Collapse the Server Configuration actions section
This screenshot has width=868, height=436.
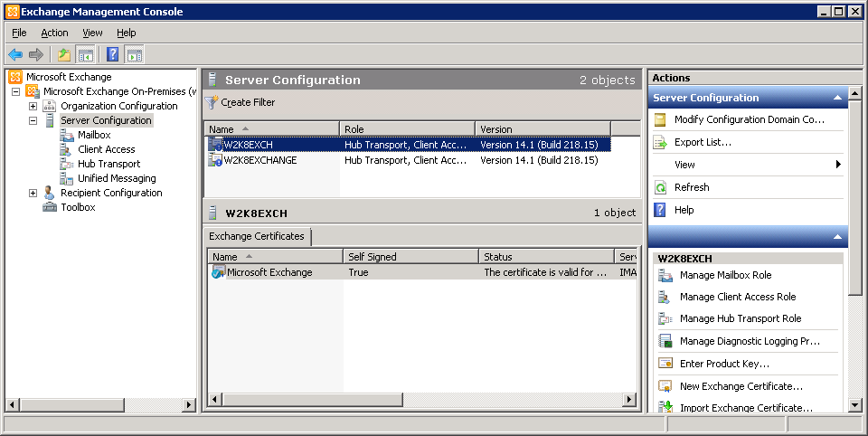point(837,98)
